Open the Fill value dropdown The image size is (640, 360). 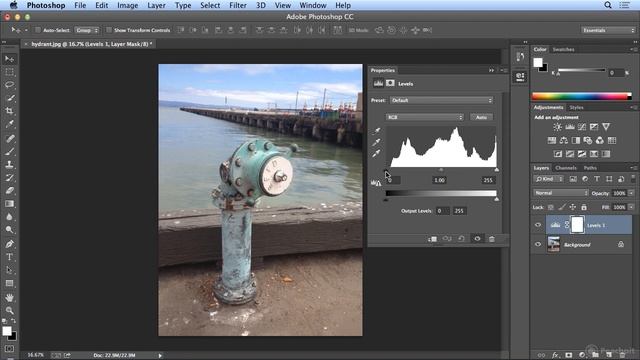click(x=631, y=207)
